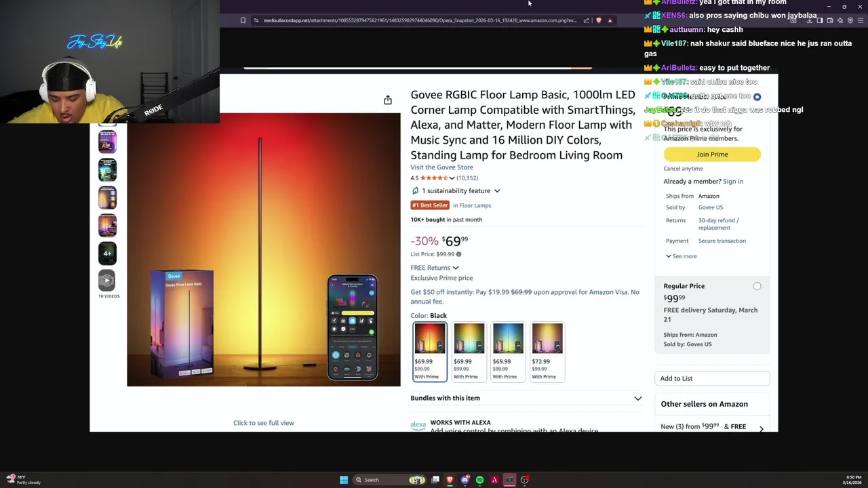This screenshot has width=868, height=488.
Task: Open the Brave Shields lion icon
Action: 598,20
